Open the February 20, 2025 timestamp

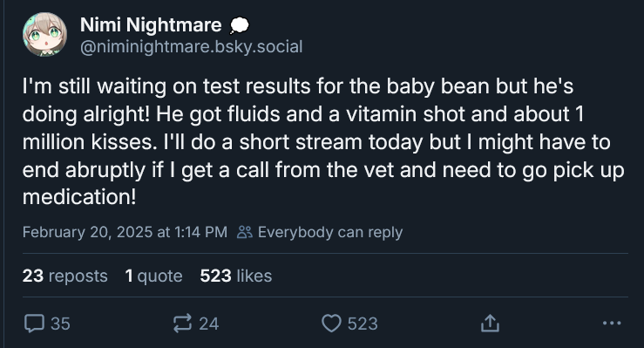pos(125,232)
